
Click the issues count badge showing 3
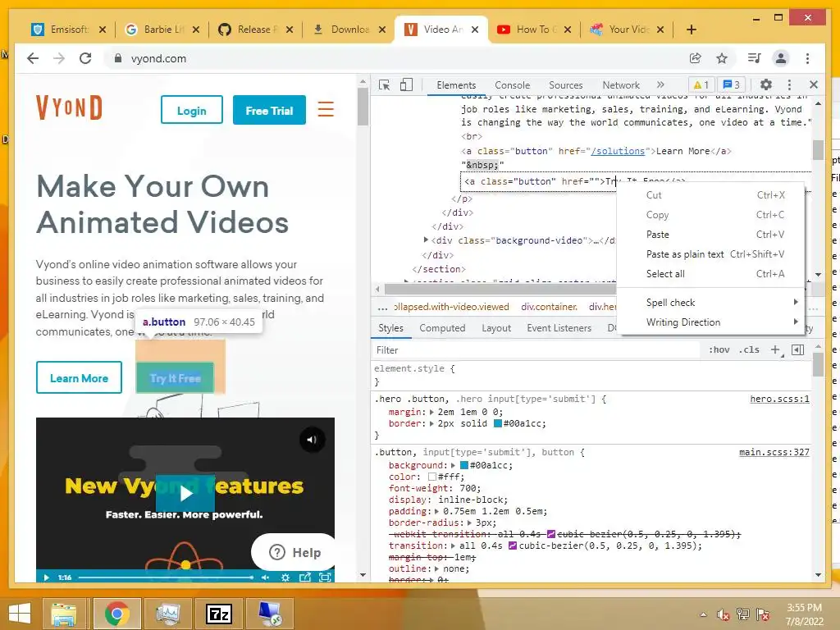click(x=731, y=84)
